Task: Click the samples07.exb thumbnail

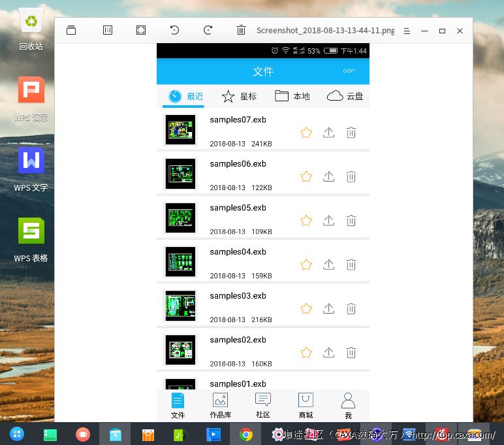Action: [x=180, y=130]
